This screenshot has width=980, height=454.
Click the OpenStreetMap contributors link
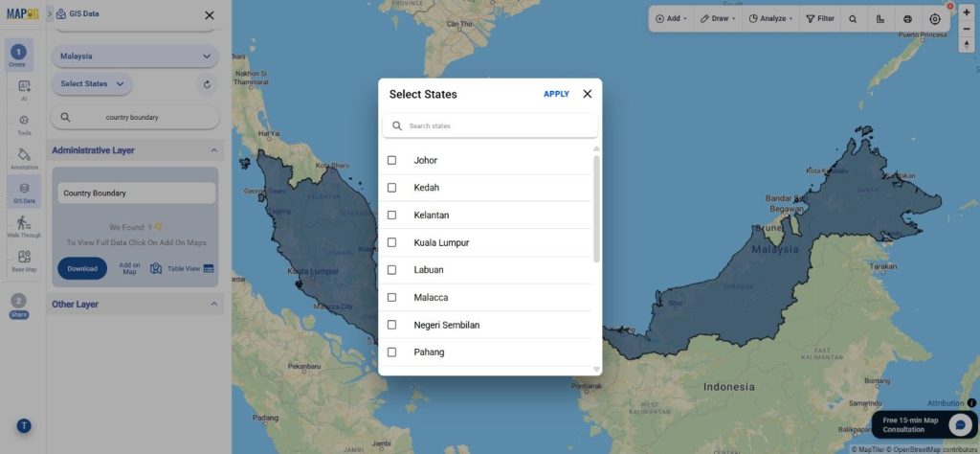934,449
